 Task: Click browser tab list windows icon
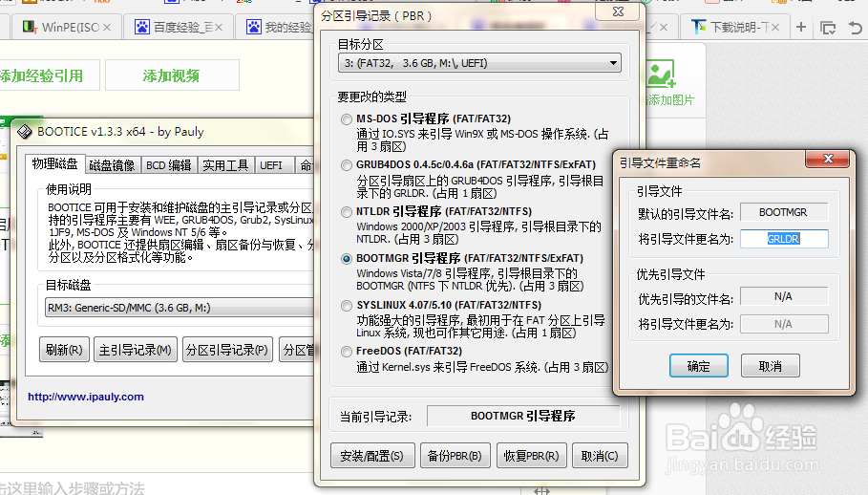point(828,28)
